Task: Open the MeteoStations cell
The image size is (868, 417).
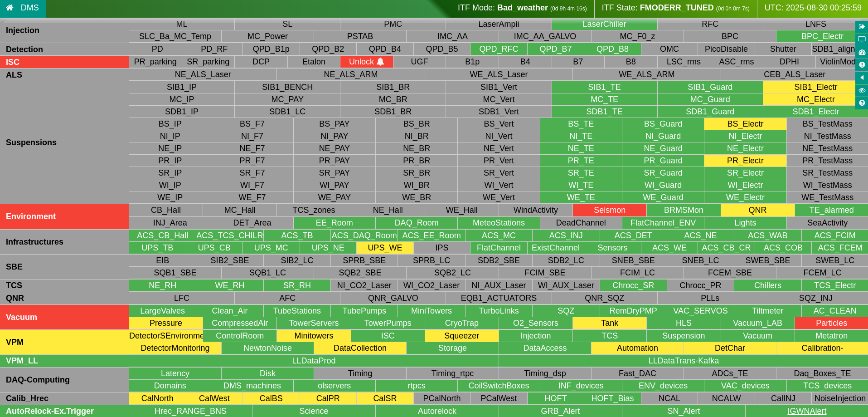Action: tap(499, 223)
